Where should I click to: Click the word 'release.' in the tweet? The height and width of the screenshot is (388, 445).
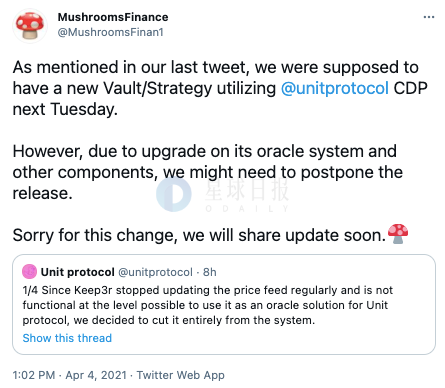[42, 193]
